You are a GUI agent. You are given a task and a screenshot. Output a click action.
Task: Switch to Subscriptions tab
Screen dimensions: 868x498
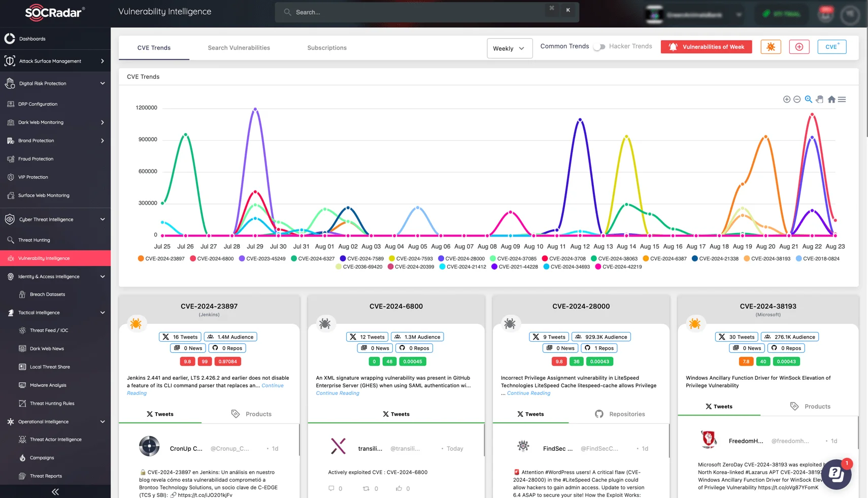[327, 48]
